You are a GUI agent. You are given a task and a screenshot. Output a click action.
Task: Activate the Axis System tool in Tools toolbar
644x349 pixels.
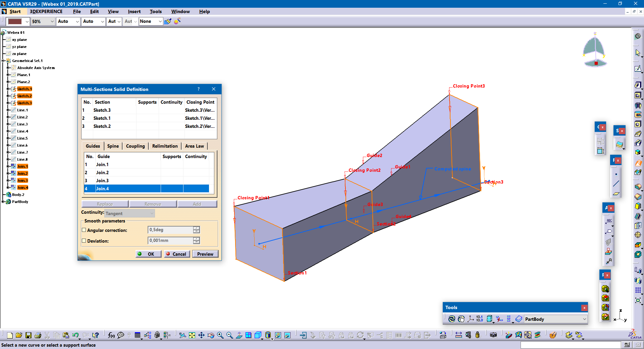[471, 319]
